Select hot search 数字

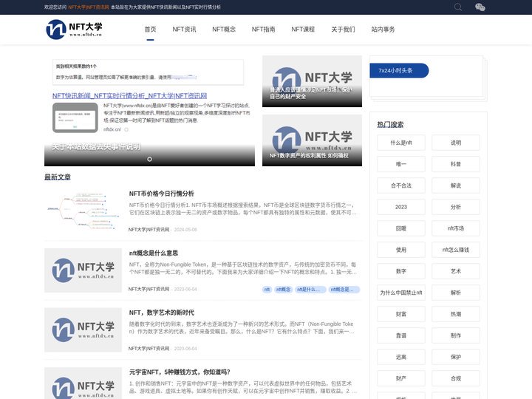[401, 271]
